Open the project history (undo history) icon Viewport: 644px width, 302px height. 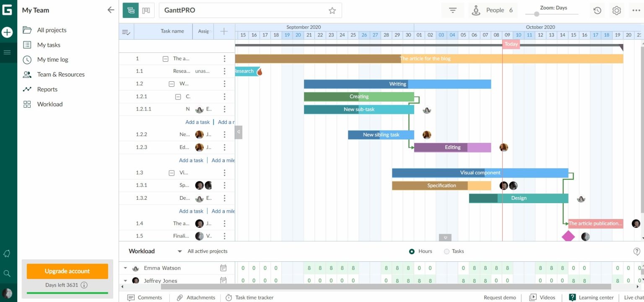597,10
